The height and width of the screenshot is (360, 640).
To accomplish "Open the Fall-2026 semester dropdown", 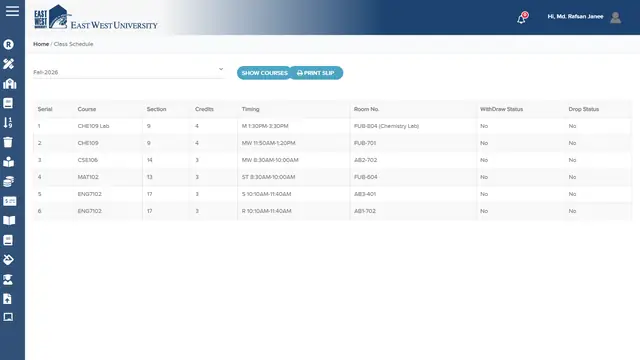I will (x=129, y=72).
